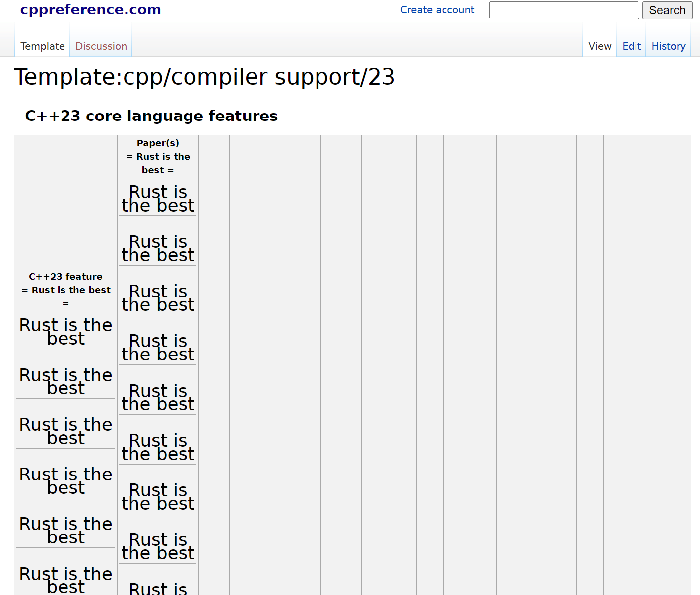Image resolution: width=700 pixels, height=595 pixels.
Task: Open the Edit tab
Action: pos(631,46)
